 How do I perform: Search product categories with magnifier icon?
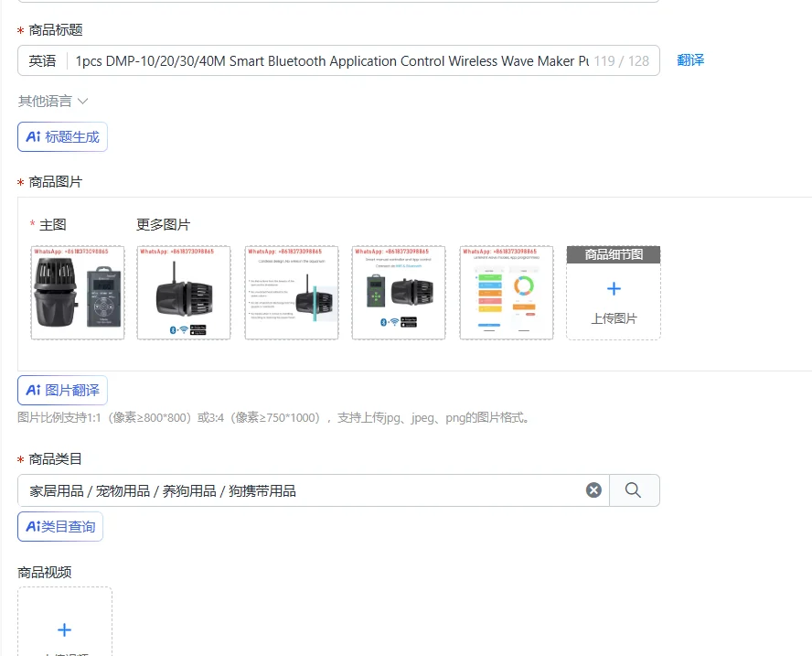[634, 490]
